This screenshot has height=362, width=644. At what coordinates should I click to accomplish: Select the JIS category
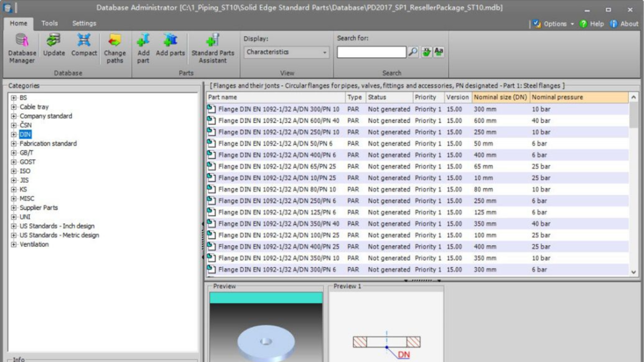pyautogui.click(x=24, y=180)
